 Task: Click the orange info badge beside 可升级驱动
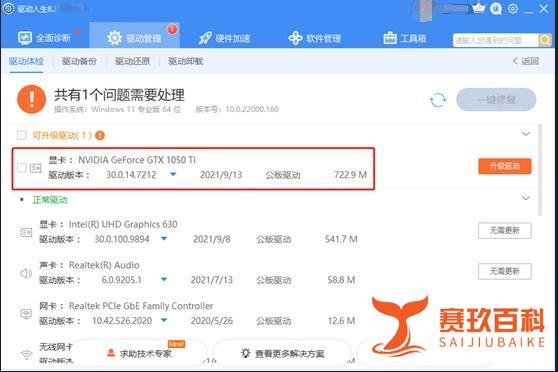click(x=100, y=135)
